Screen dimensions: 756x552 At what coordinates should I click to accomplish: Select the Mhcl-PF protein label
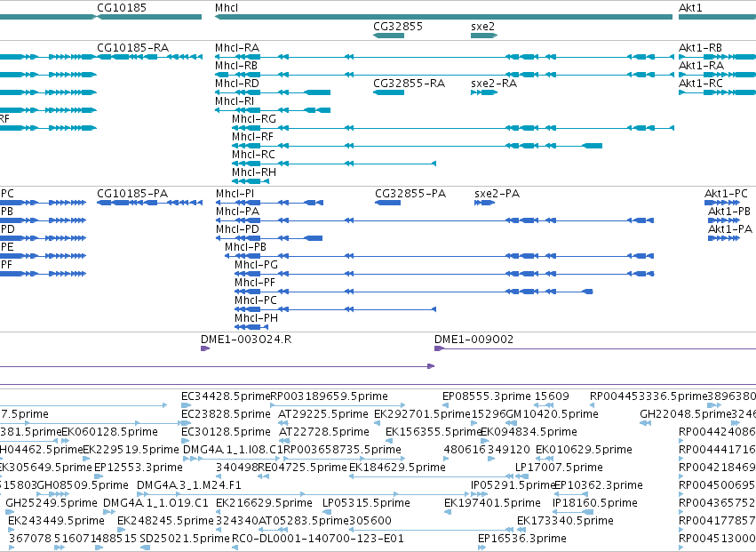[x=255, y=283]
